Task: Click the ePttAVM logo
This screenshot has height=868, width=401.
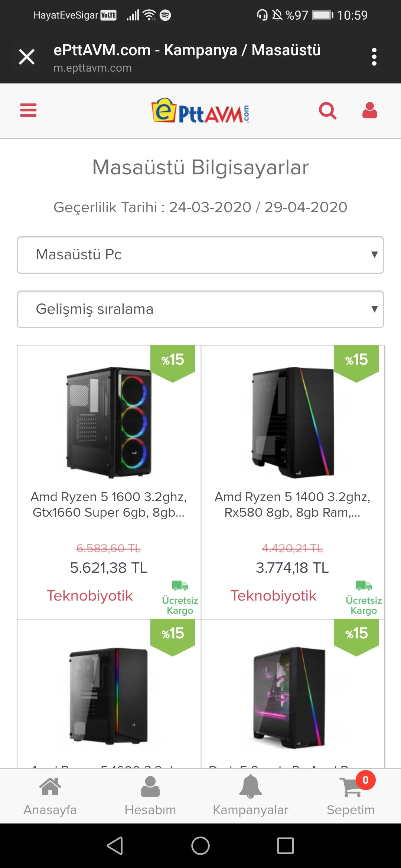Action: 200,111
